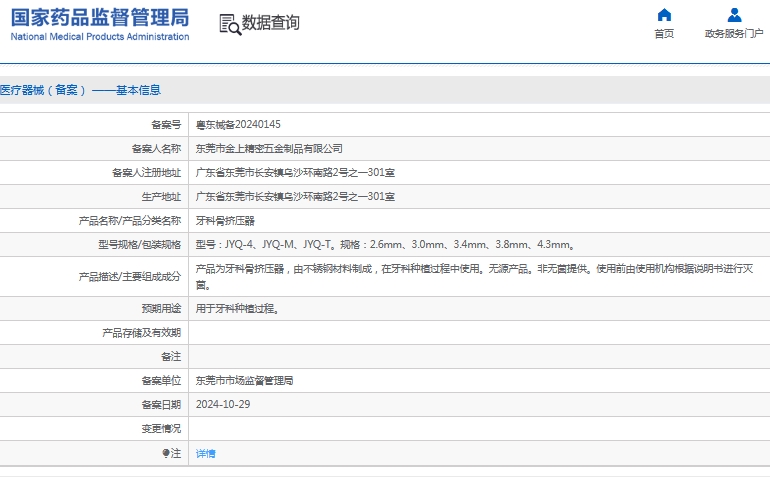
Task: Click the 变更情况 row label
Action: click(x=161, y=429)
